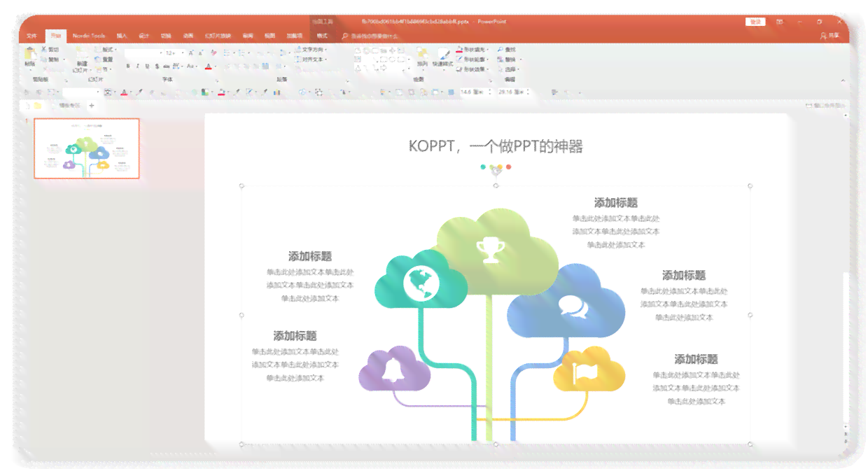Open the font name combo box
Screen dimensions: 868x471
coord(143,53)
